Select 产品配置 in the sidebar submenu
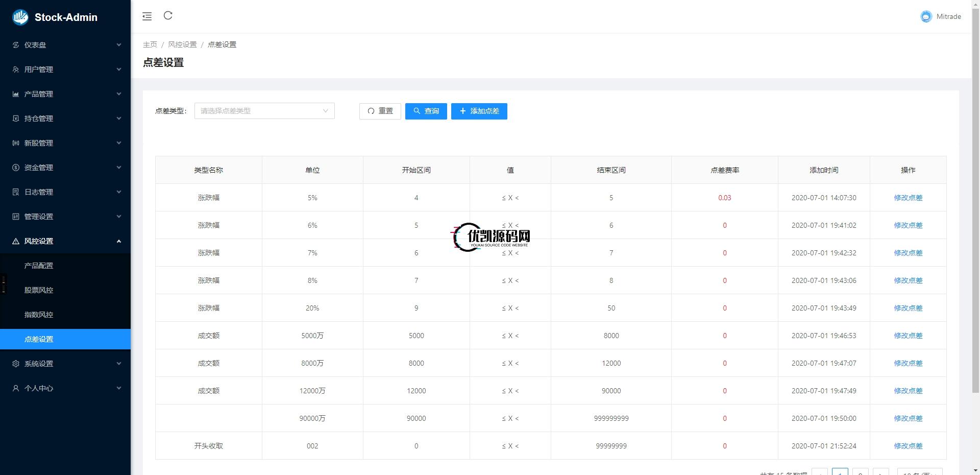The width and height of the screenshot is (980, 475). click(x=39, y=266)
